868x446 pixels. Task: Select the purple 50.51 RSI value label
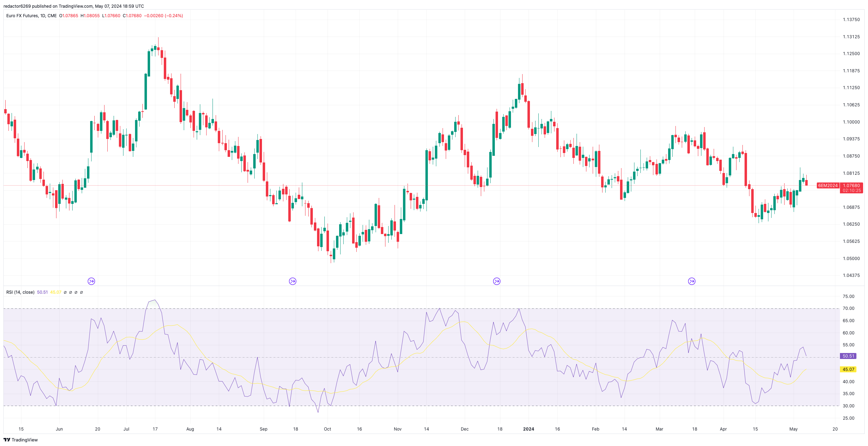coord(849,356)
